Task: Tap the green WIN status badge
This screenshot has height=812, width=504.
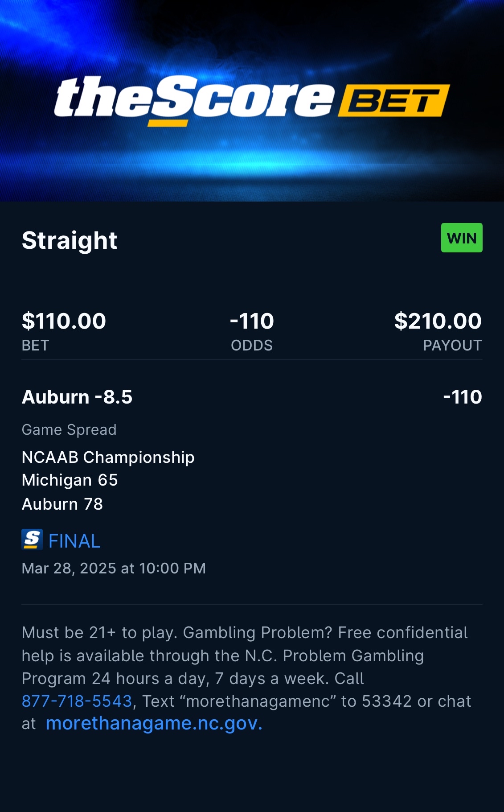Action: point(461,238)
